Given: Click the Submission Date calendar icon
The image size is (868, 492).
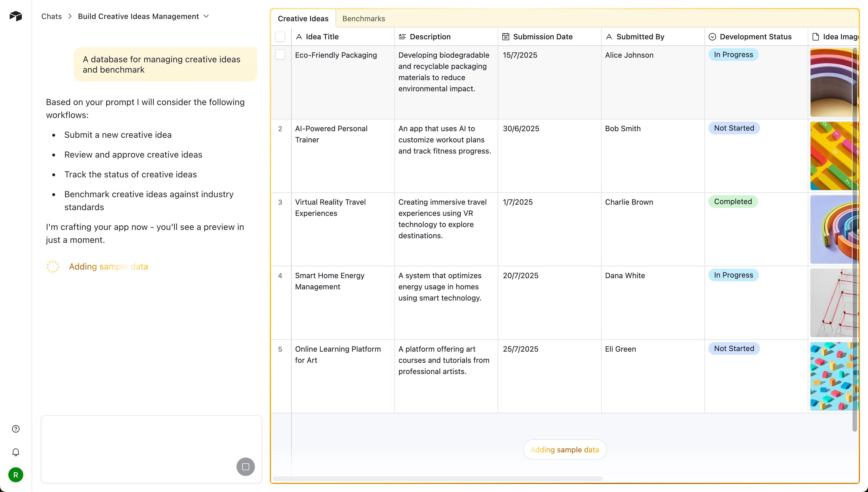Looking at the screenshot, I should [505, 37].
